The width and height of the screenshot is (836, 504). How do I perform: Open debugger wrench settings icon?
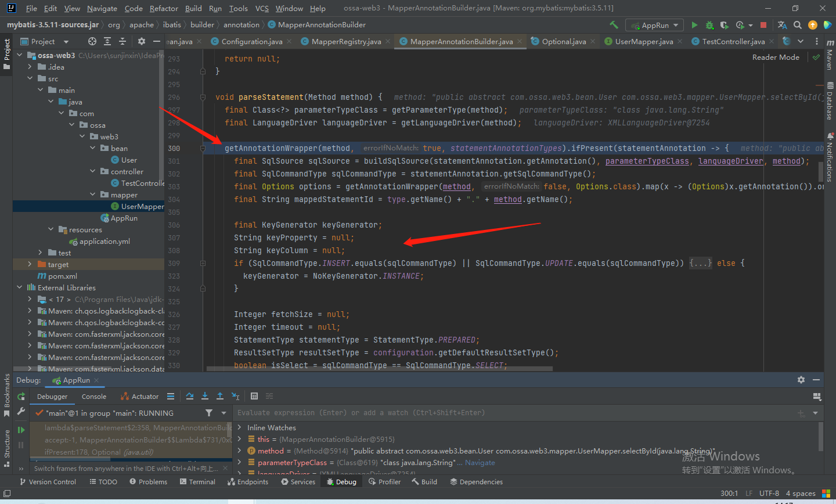(x=21, y=411)
